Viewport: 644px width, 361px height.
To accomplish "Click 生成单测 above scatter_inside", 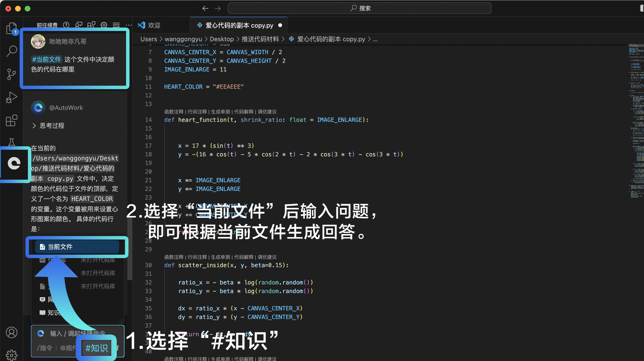I will (220, 257).
